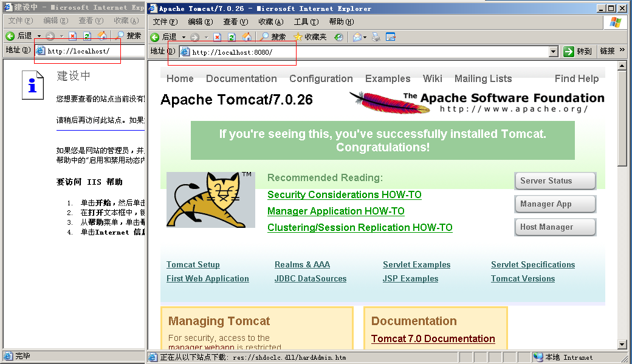
Task: Click Forward arrow icon in Tomcat window
Action: click(x=194, y=37)
